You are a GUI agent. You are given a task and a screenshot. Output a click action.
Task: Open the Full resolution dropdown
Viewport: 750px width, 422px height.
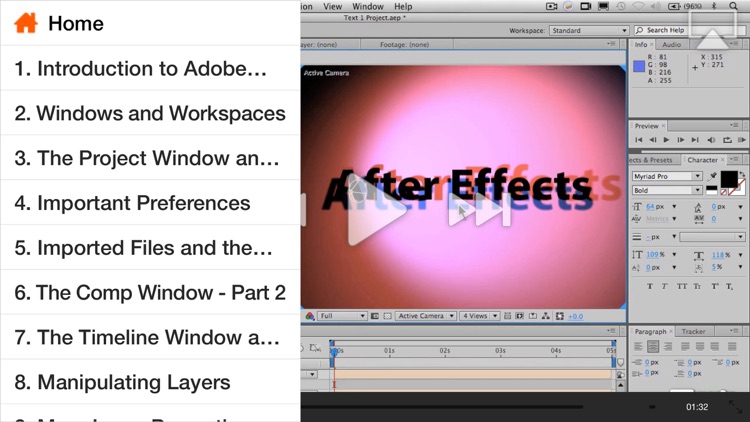tap(342, 316)
